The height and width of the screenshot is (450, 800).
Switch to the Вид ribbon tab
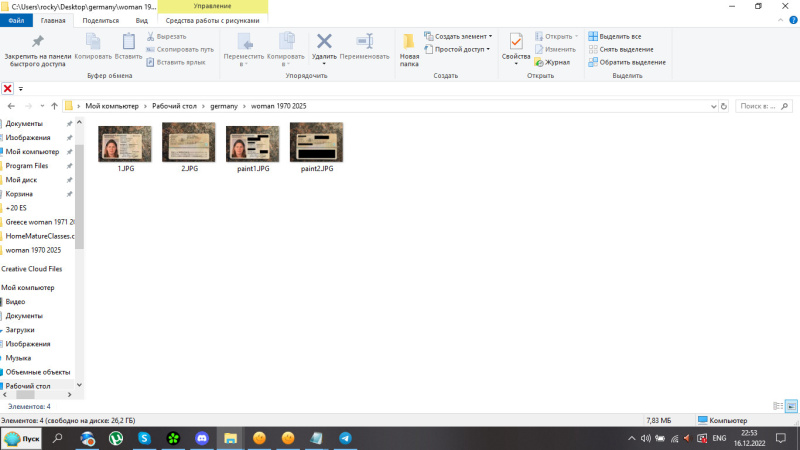coord(142,20)
